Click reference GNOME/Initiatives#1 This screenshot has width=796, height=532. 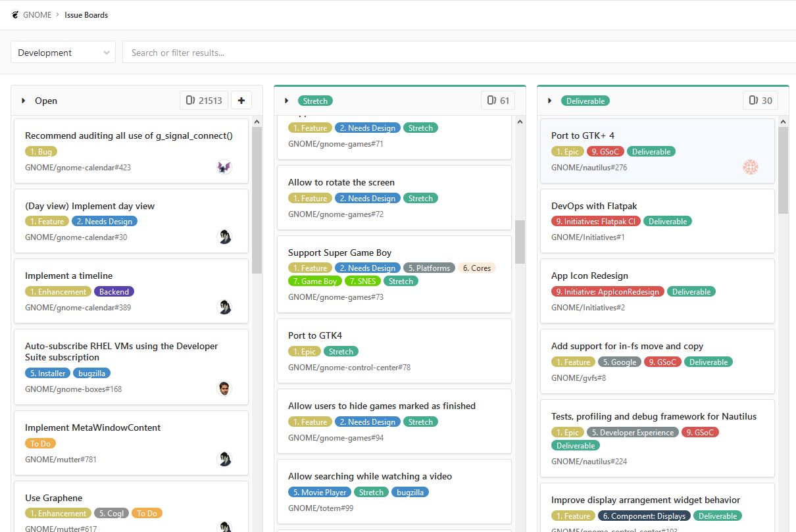pyautogui.click(x=588, y=237)
